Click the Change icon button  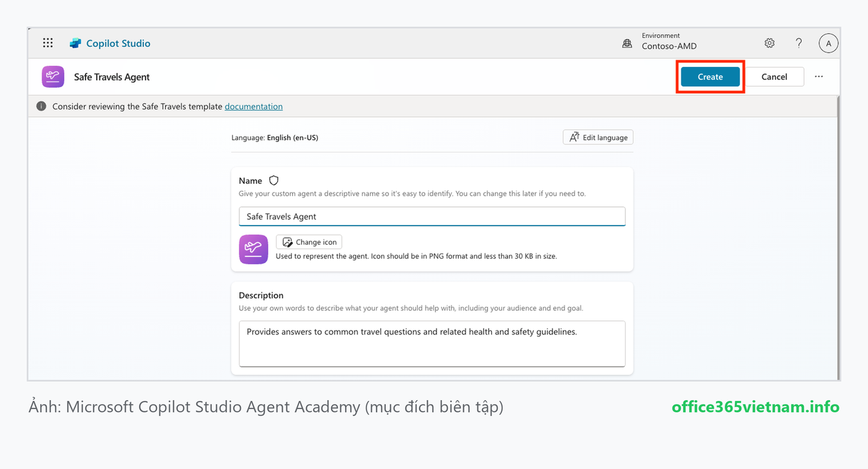point(309,242)
